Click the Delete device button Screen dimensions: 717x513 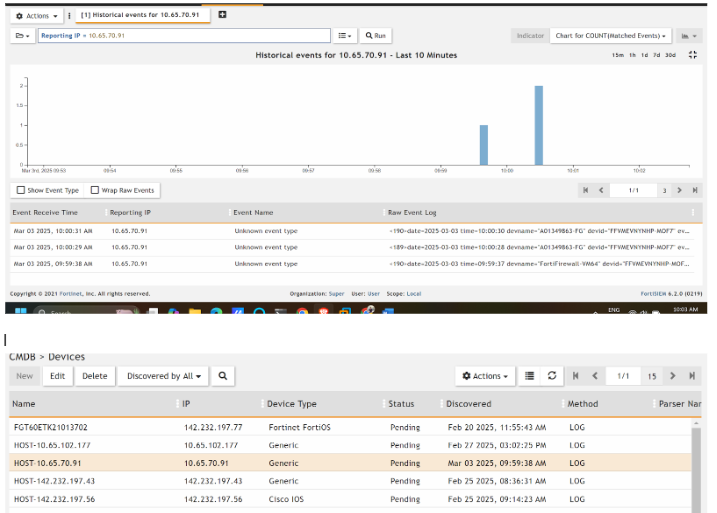coord(94,376)
